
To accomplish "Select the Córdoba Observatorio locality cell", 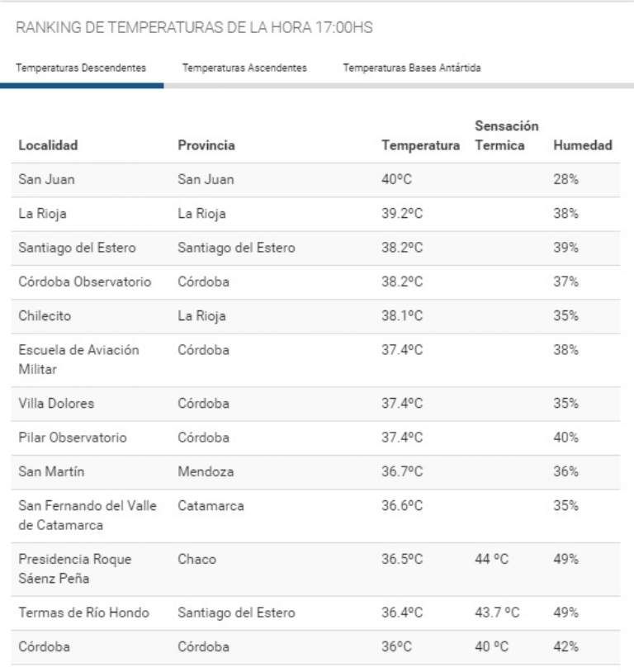I will point(85,282).
